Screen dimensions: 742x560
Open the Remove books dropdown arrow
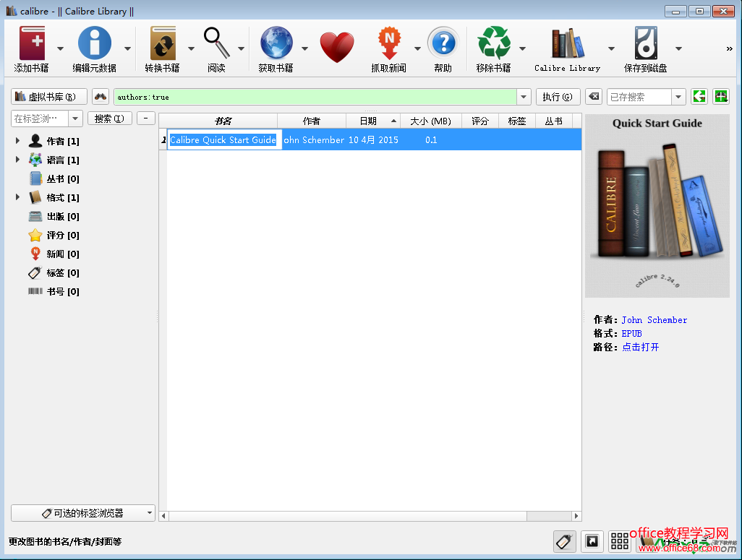[522, 48]
